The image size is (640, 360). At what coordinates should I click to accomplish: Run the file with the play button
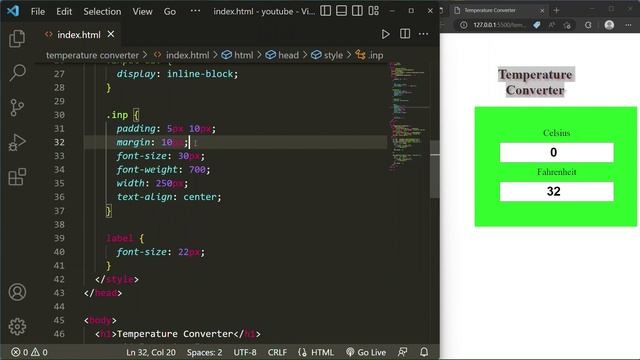(385, 34)
